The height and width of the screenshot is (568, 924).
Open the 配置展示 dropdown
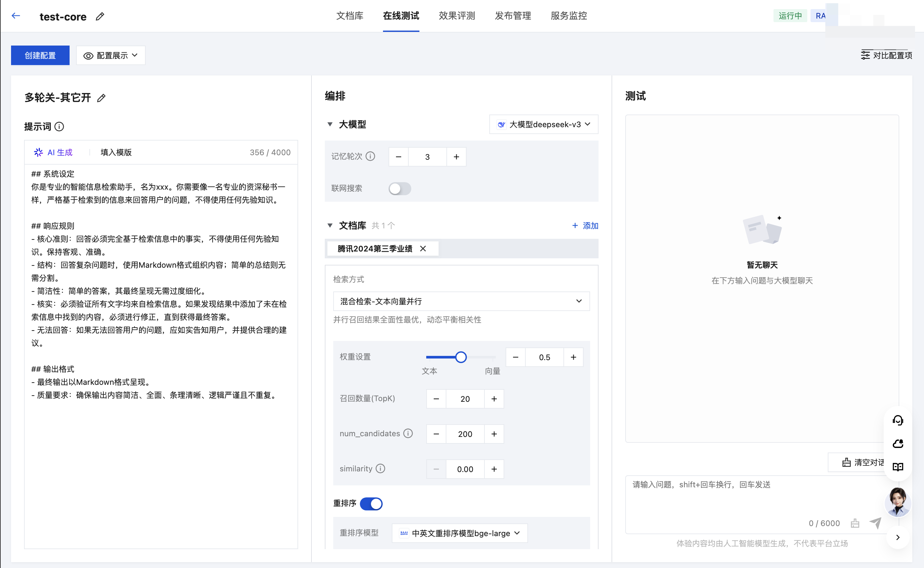coord(111,56)
